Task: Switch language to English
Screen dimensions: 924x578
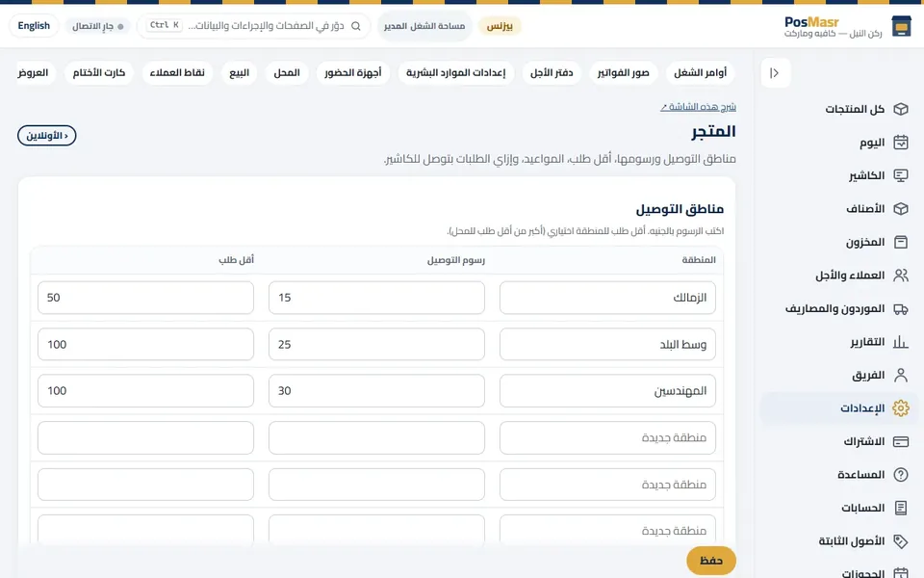Action: pyautogui.click(x=34, y=26)
